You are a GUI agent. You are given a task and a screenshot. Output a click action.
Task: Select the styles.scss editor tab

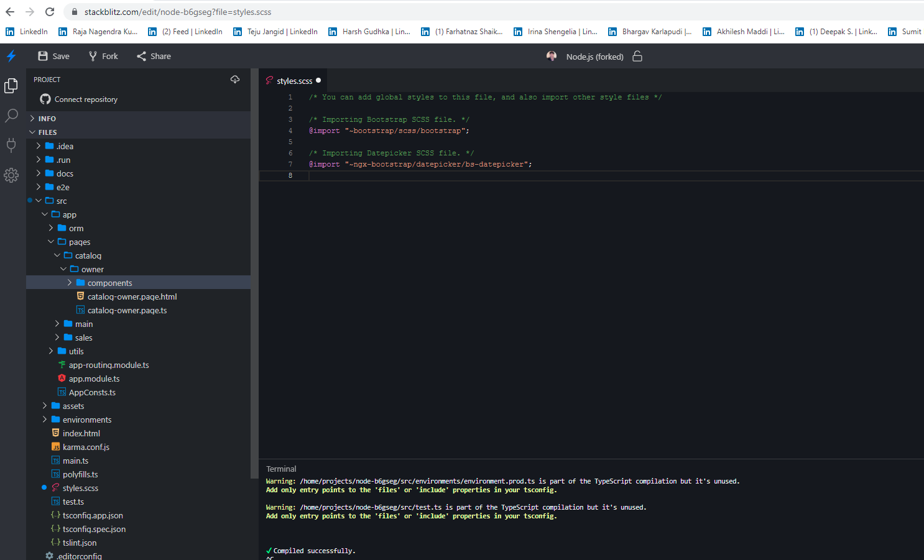tap(292, 80)
